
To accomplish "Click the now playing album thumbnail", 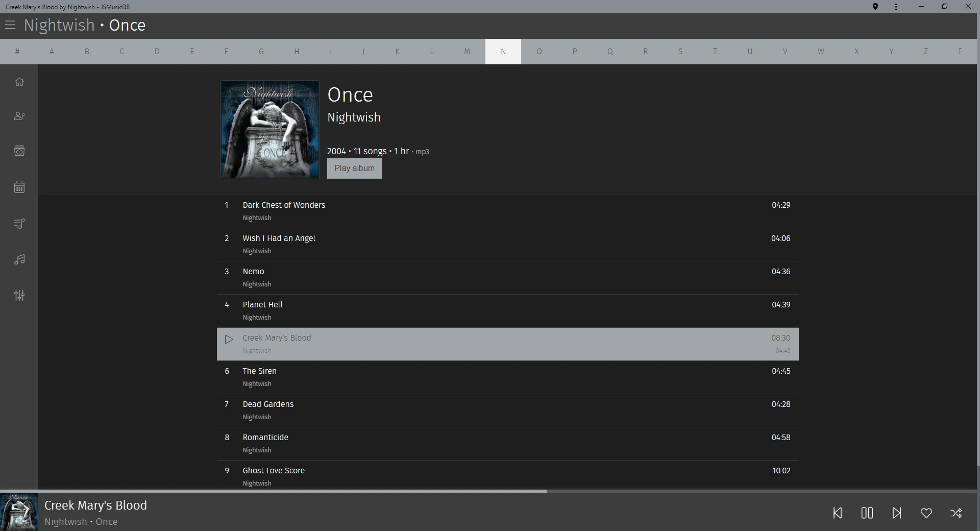I will [19, 512].
